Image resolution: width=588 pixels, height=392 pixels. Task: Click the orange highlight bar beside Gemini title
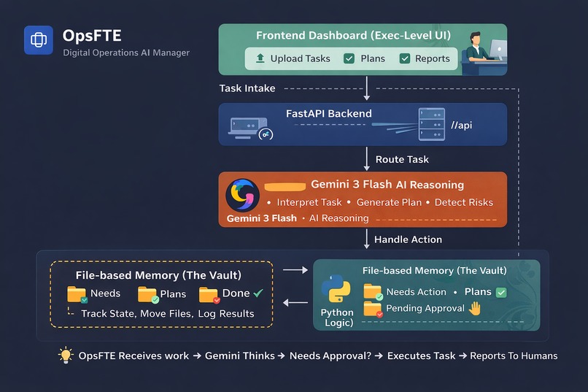285,186
